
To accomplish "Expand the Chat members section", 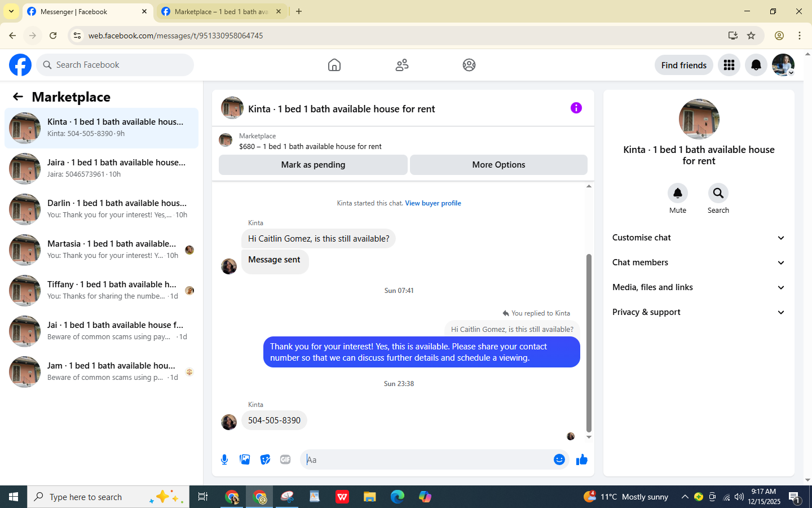I will coord(699,262).
